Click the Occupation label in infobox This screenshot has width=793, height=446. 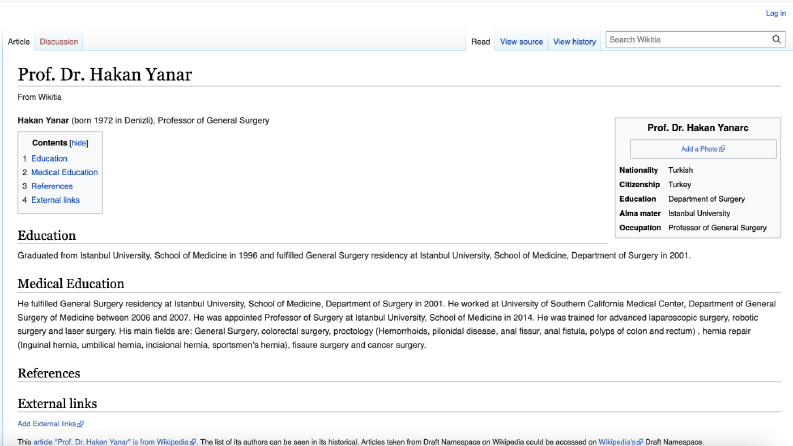click(x=640, y=228)
